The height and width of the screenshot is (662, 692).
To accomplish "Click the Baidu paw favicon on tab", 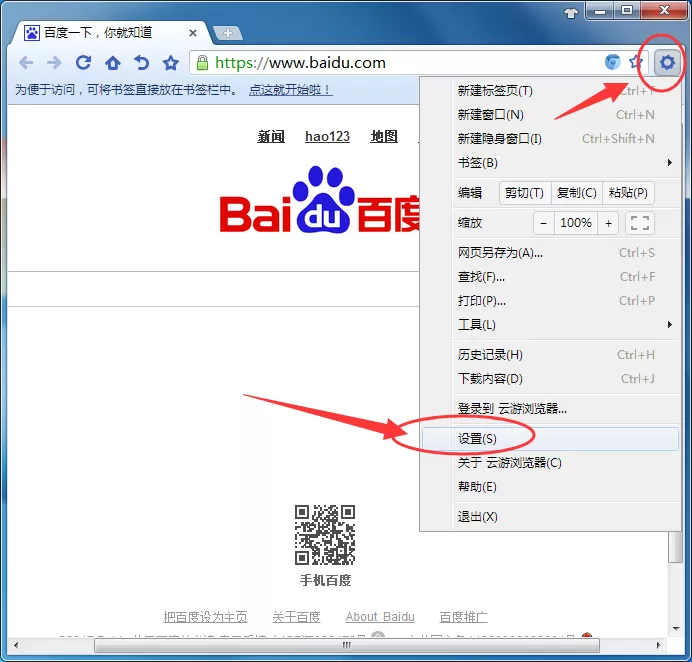I will pos(32,33).
